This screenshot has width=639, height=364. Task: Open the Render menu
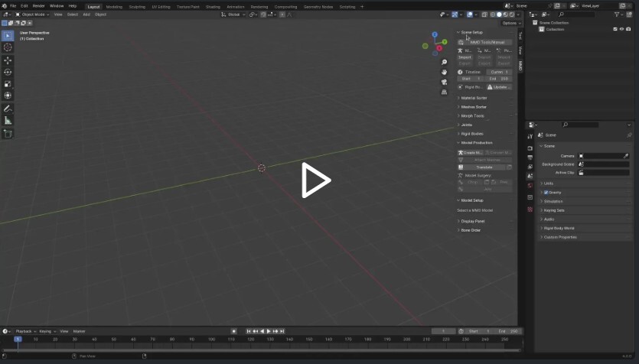(x=39, y=6)
